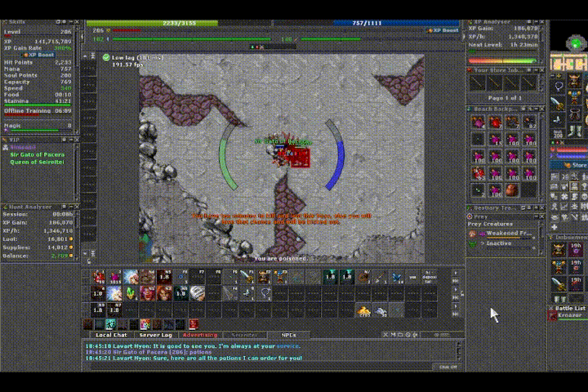Trigger the 'hi deposit all' hotkey slot
This screenshot has width=588, height=392.
pos(430,277)
